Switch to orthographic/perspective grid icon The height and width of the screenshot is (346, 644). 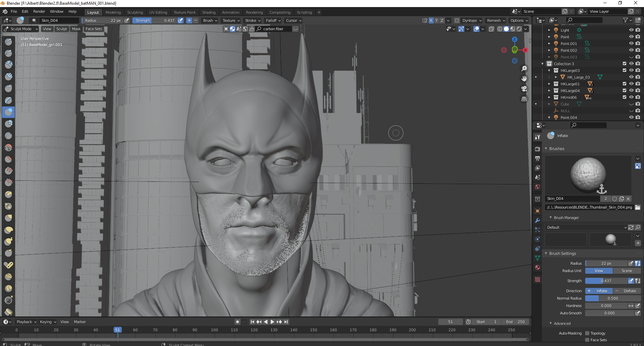(x=524, y=99)
